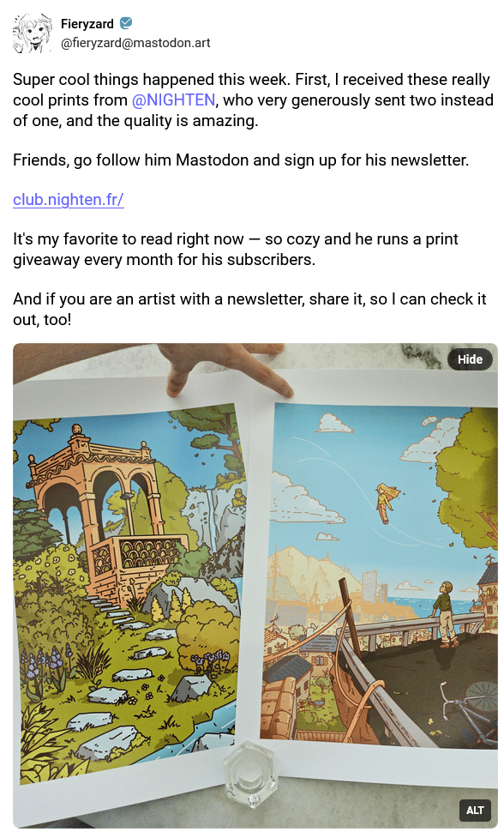Visit the club.nighten.fr newsletter link
This screenshot has width=504, height=838.
[69, 199]
